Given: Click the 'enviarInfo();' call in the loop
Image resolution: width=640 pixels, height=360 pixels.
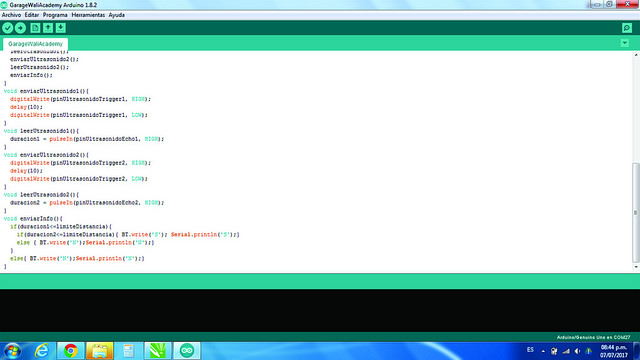Looking at the screenshot, I should pos(31,75).
